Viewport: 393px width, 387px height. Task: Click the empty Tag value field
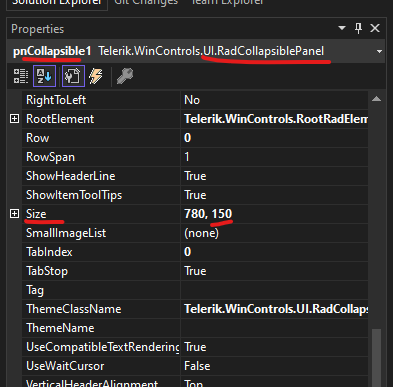pos(274,290)
